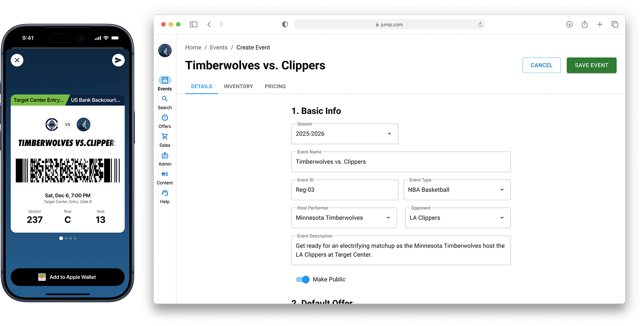Screen dimensions: 644x326
Task: Go forward with the browser forward arrow
Action: tap(221, 24)
